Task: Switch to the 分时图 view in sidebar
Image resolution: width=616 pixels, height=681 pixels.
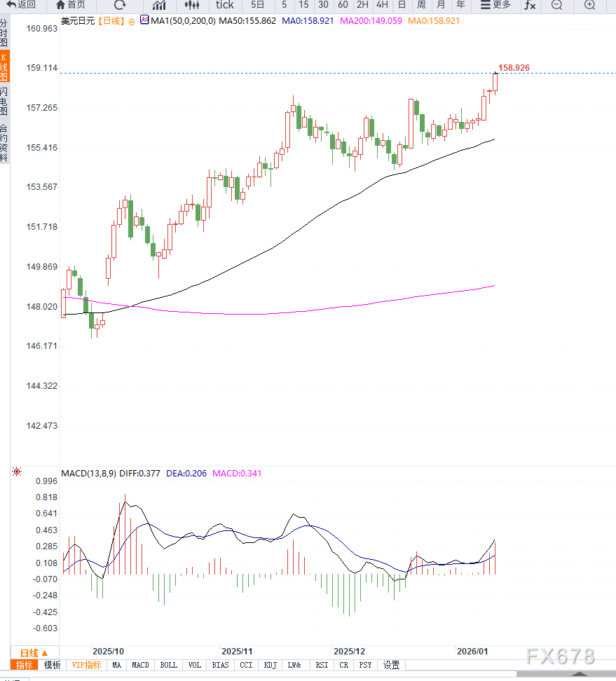Action: 4,33
